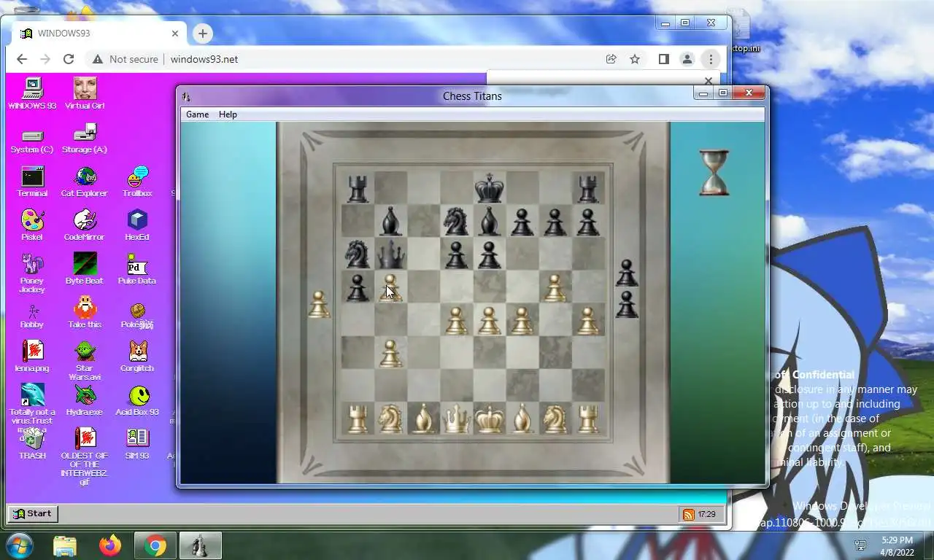This screenshot has width=934, height=560.
Task: Open the Storage (A:) drive icon
Action: point(85,139)
